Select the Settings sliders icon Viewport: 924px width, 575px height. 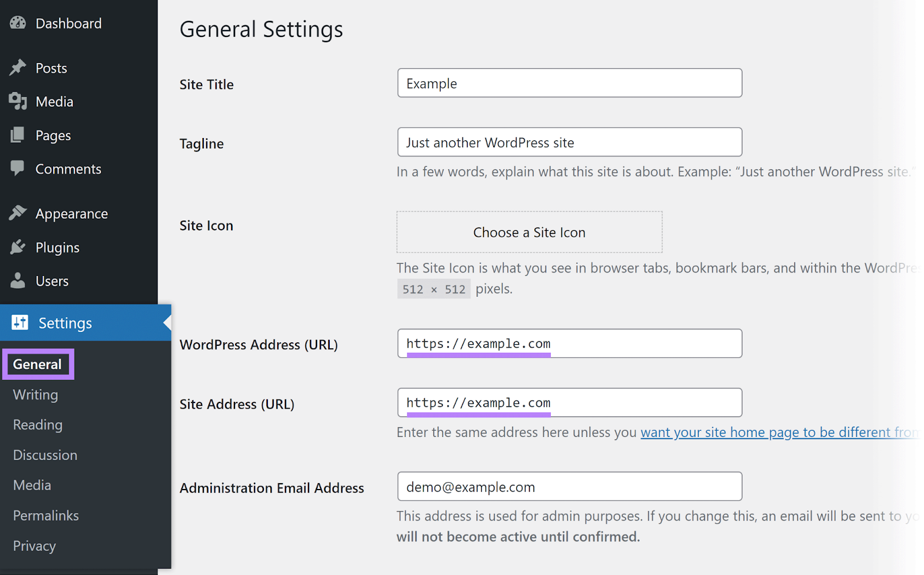click(x=20, y=323)
